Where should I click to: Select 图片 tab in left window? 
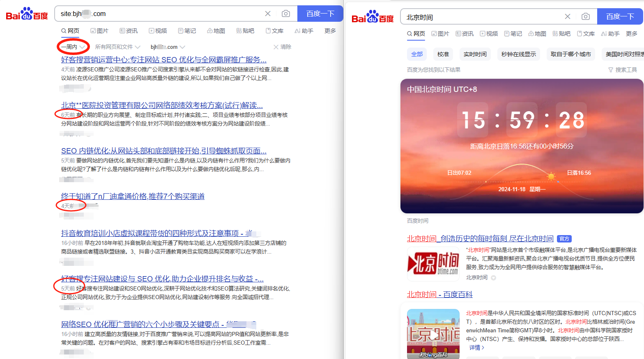pos(99,31)
